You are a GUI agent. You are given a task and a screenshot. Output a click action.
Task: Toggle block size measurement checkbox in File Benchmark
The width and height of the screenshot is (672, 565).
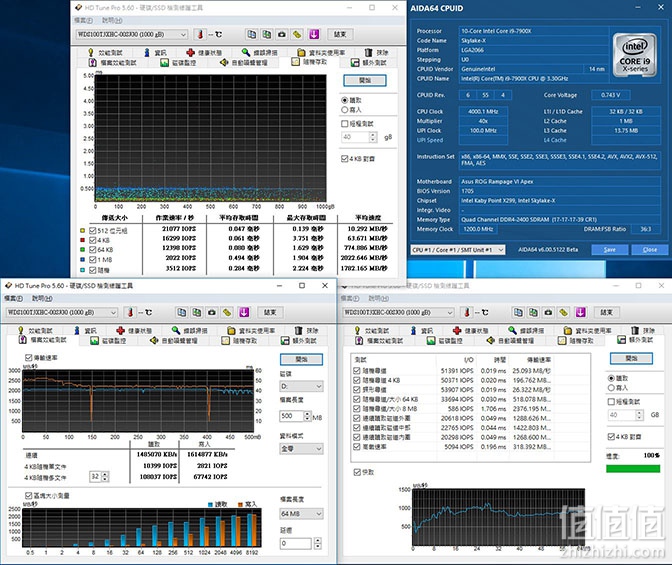29,496
